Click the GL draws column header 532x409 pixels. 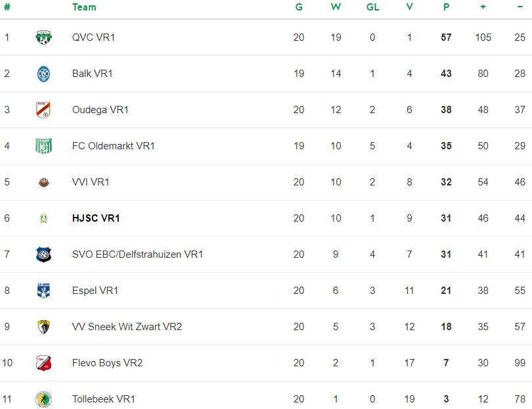pos(372,7)
